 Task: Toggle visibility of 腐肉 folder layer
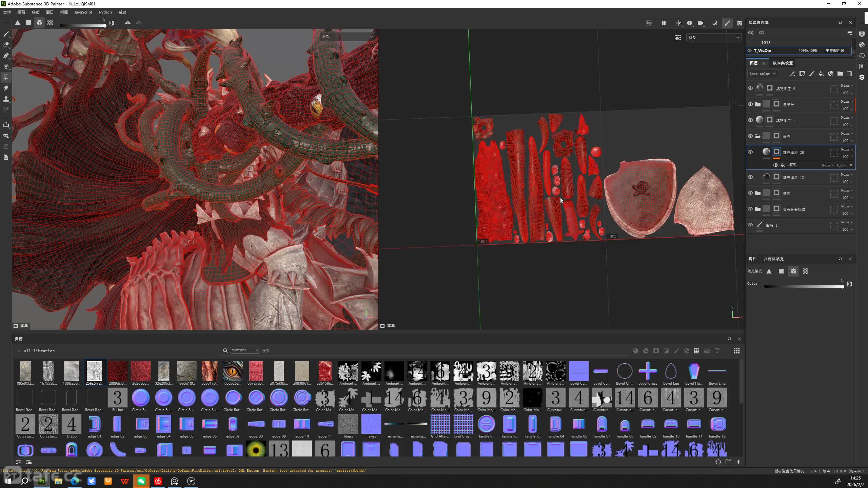click(x=750, y=193)
